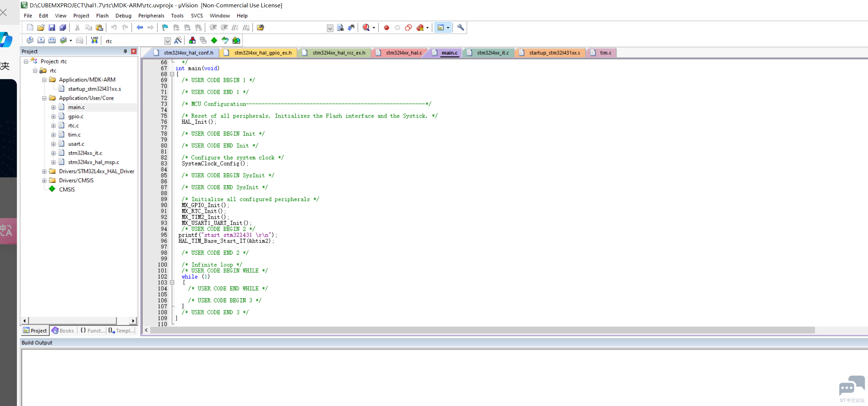Expand the rtc.c tree node
The width and height of the screenshot is (868, 406).
tap(53, 126)
